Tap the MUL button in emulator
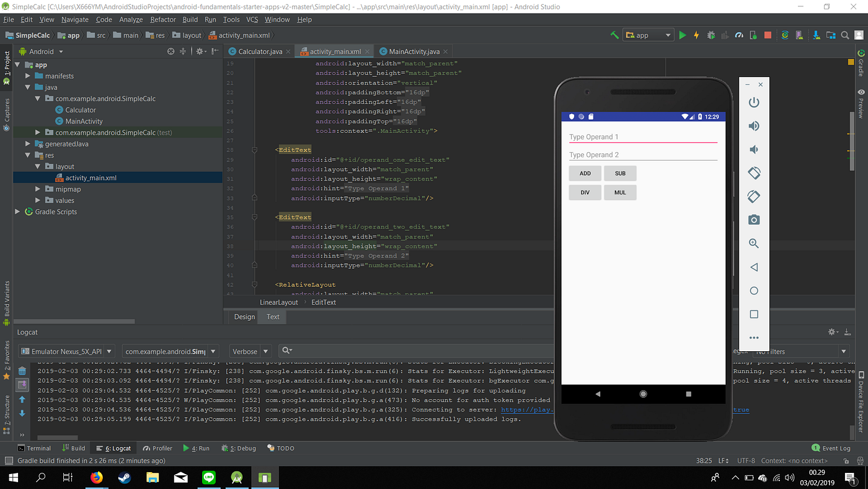The width and height of the screenshot is (868, 489). pos(620,192)
